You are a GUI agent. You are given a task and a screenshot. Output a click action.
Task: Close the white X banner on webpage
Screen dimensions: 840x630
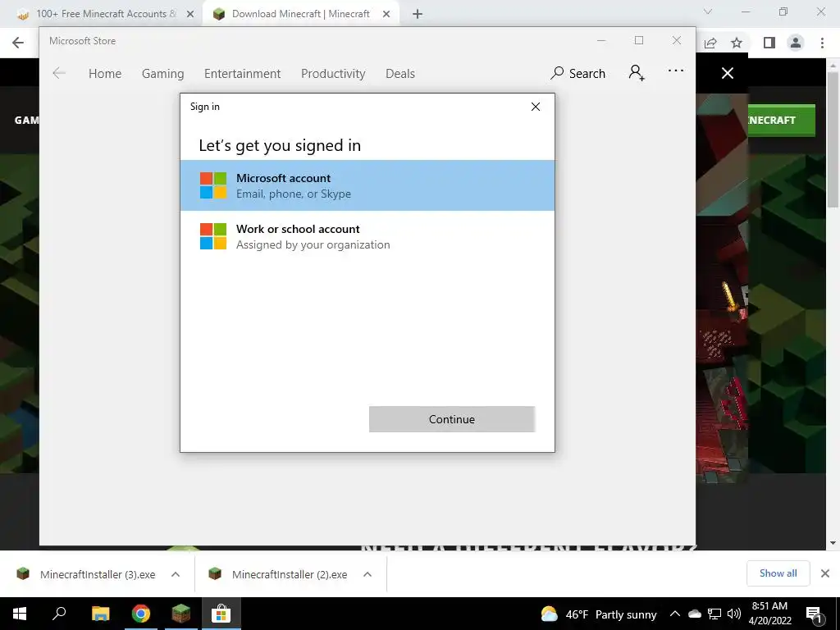[x=728, y=73]
